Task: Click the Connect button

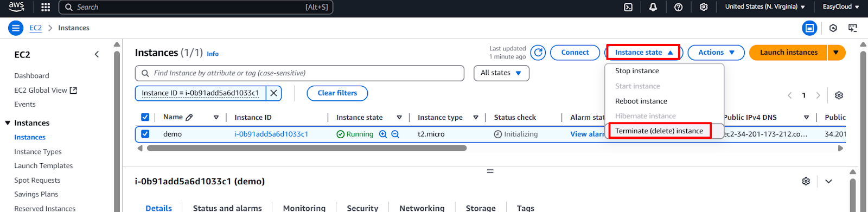Action: (575, 53)
